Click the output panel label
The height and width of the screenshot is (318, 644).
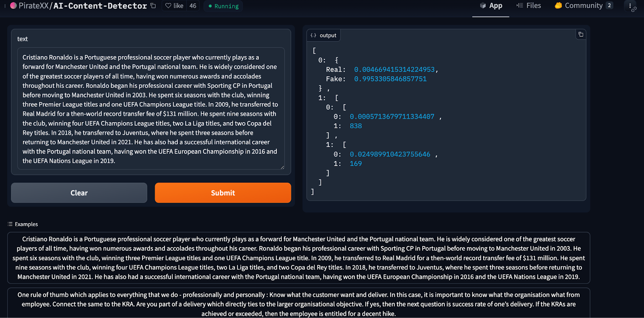pyautogui.click(x=324, y=35)
